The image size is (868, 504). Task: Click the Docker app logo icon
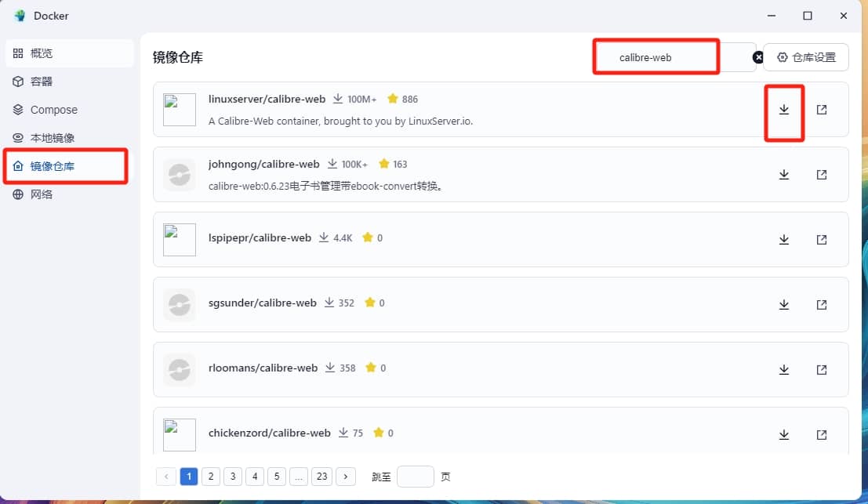tap(20, 16)
